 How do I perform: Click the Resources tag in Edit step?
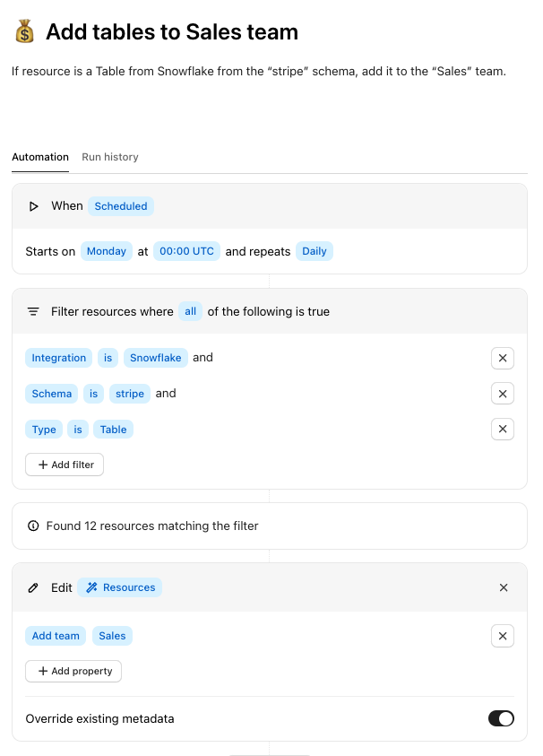point(120,587)
